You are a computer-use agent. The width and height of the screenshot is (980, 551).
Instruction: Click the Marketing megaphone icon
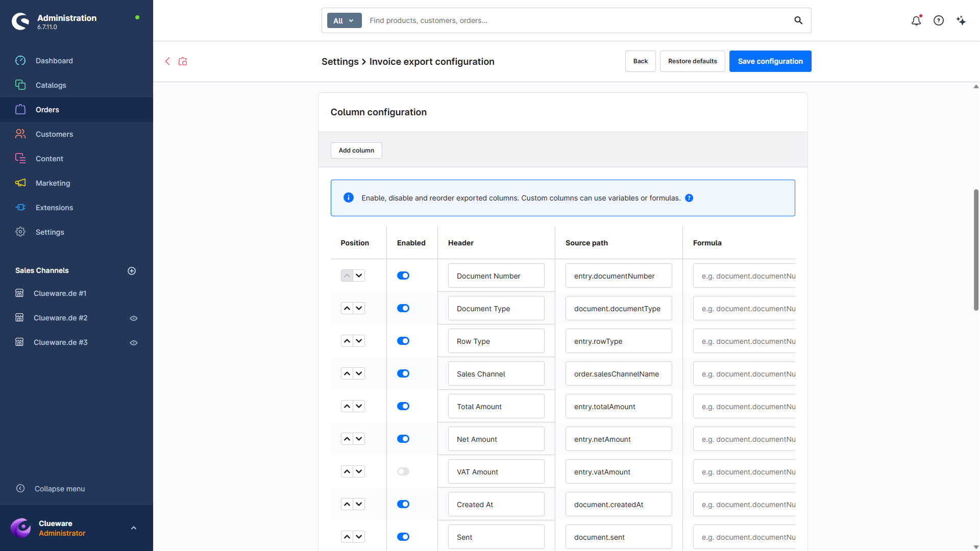coord(20,183)
